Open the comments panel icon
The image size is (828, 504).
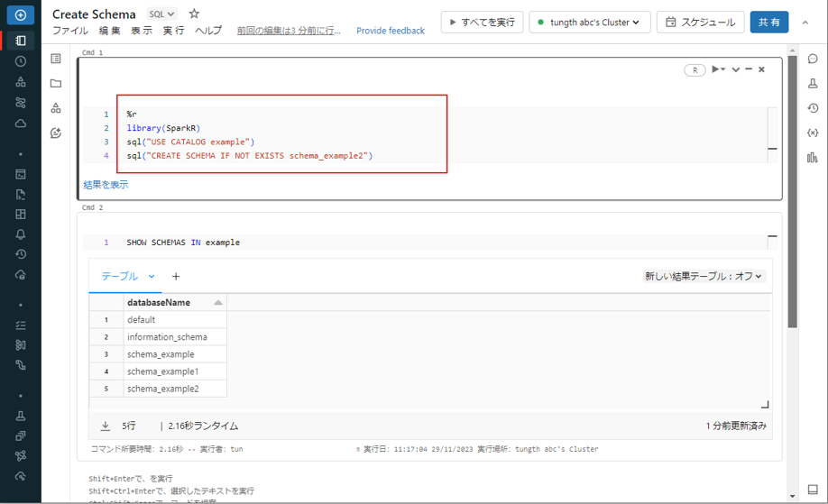pos(813,60)
